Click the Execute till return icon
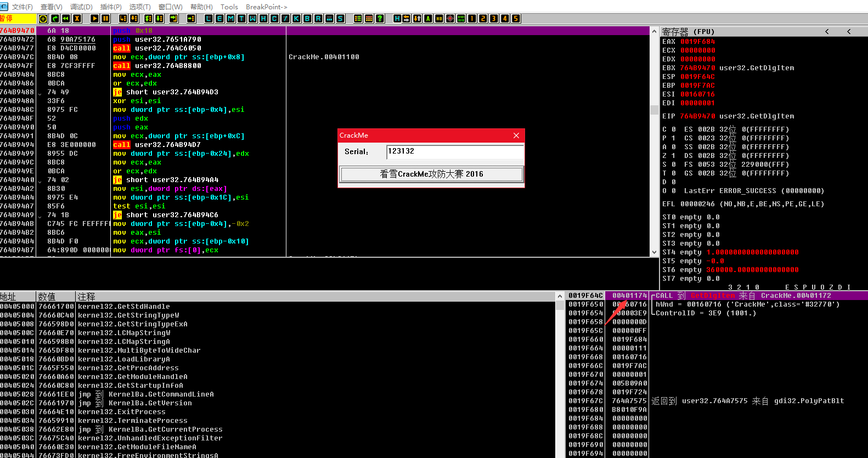Viewport: 868px width, 458px height. coord(173,19)
